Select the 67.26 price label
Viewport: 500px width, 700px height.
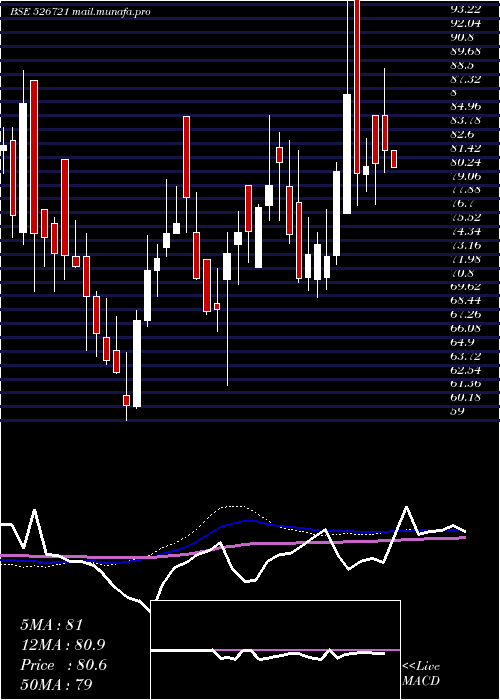point(466,314)
